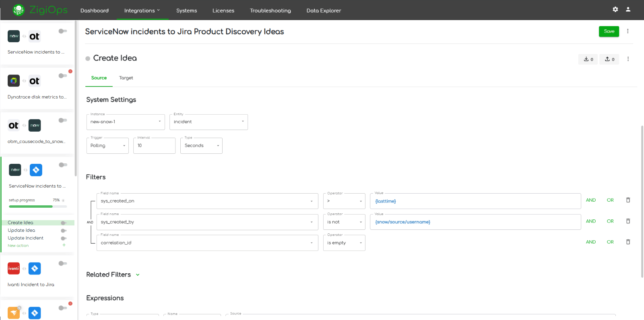Click AND on the correlation_id row
The width and height of the screenshot is (644, 320).
coord(591,242)
